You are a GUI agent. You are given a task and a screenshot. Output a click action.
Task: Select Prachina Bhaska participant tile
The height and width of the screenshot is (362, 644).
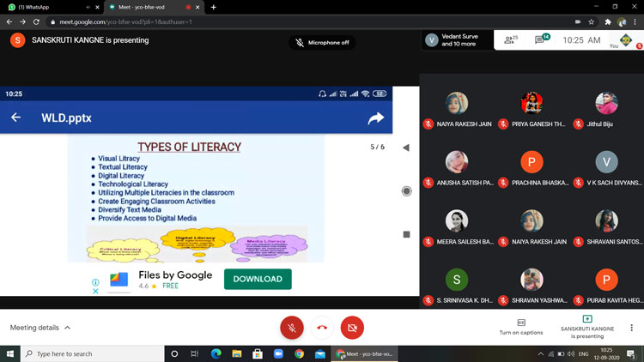click(532, 171)
